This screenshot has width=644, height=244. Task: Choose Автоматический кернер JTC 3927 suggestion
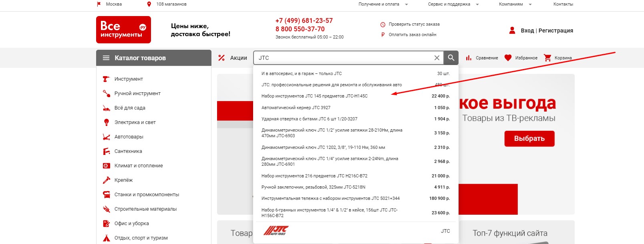[x=296, y=108]
